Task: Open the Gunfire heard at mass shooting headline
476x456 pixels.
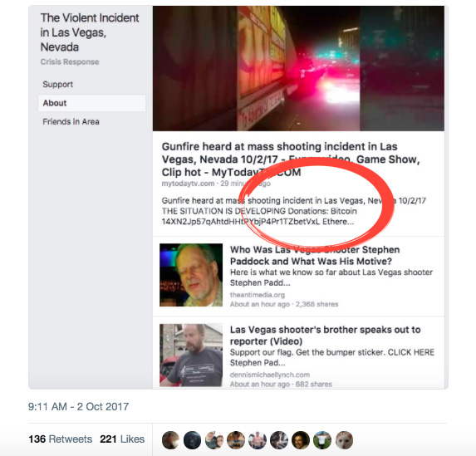Action: click(291, 159)
